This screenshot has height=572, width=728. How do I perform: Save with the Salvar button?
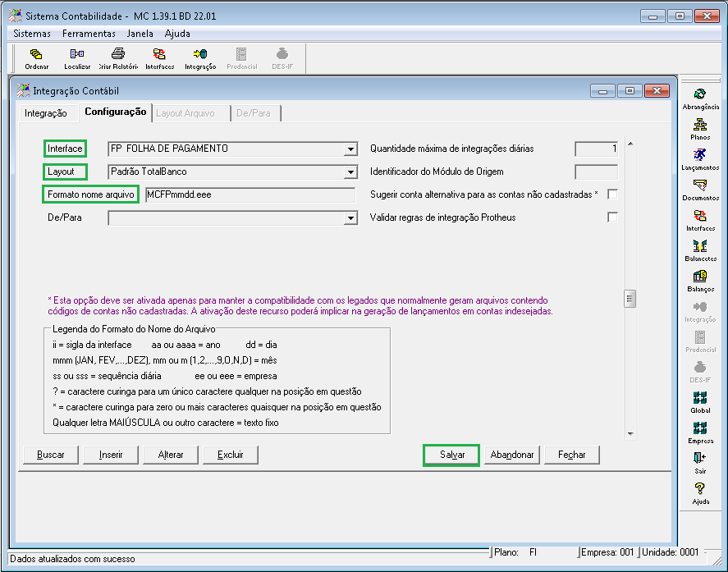click(x=451, y=455)
